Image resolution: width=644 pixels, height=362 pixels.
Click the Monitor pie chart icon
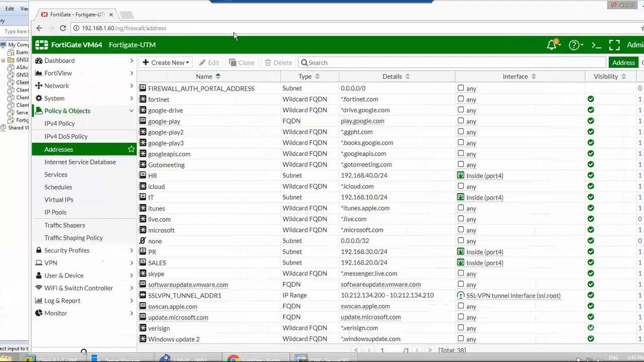[x=39, y=313]
